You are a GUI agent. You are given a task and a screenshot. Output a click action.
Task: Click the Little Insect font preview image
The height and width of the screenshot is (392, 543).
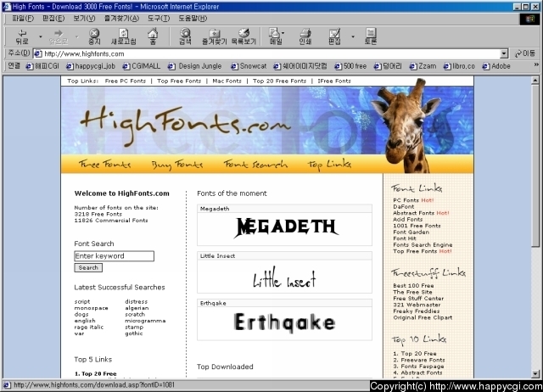(x=284, y=277)
